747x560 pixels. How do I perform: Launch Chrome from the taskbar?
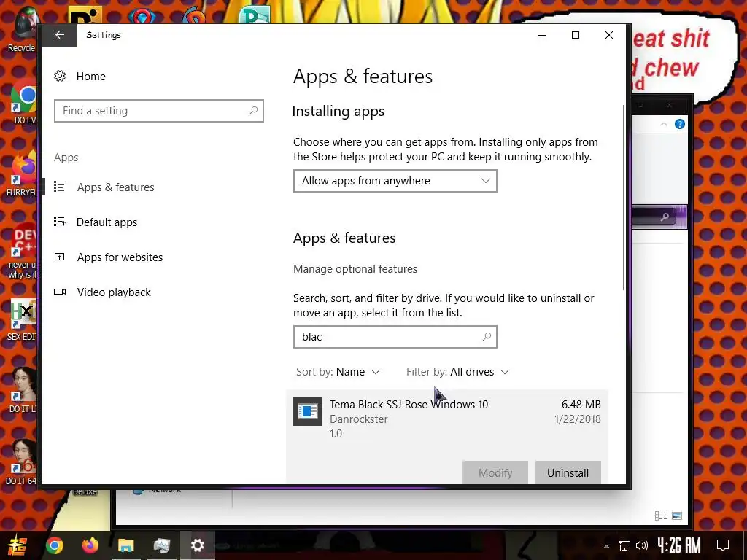(x=54, y=545)
